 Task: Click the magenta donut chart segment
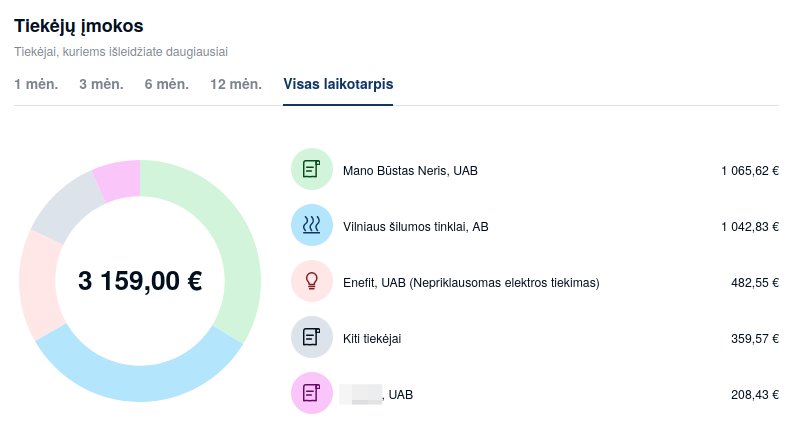pyautogui.click(x=120, y=179)
